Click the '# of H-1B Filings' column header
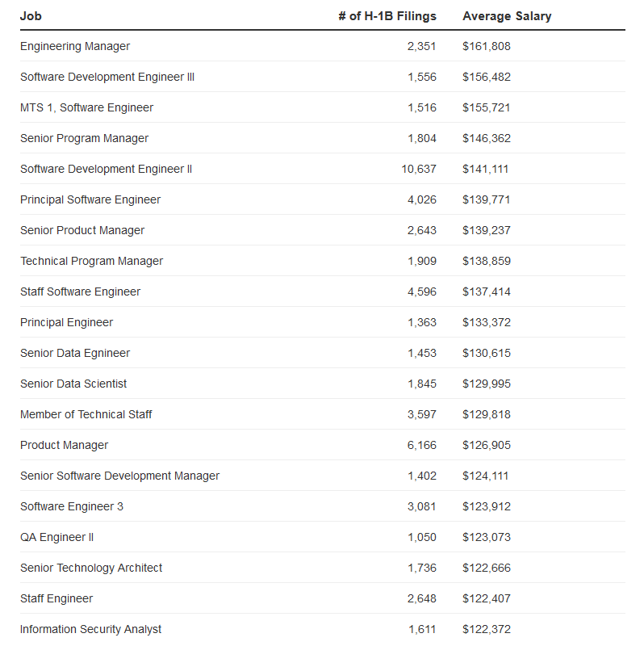Image resolution: width=644 pixels, height=646 pixels. [387, 16]
